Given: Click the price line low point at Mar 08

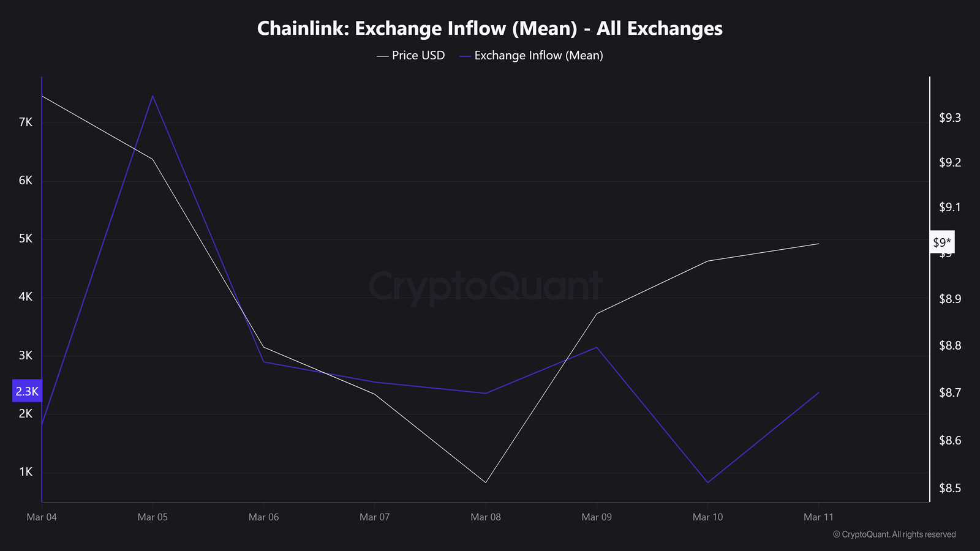Looking at the screenshot, I should (486, 482).
